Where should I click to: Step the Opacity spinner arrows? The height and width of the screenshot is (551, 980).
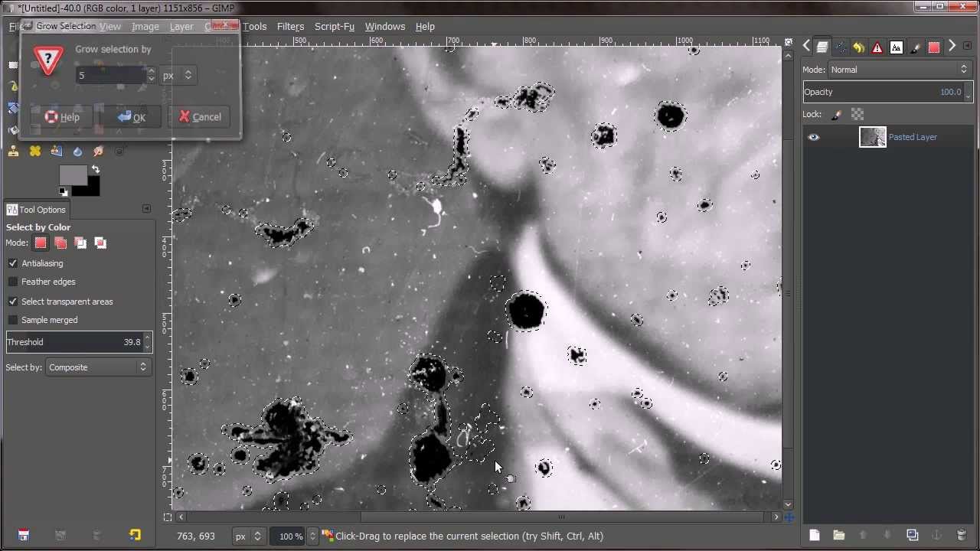[x=969, y=92]
